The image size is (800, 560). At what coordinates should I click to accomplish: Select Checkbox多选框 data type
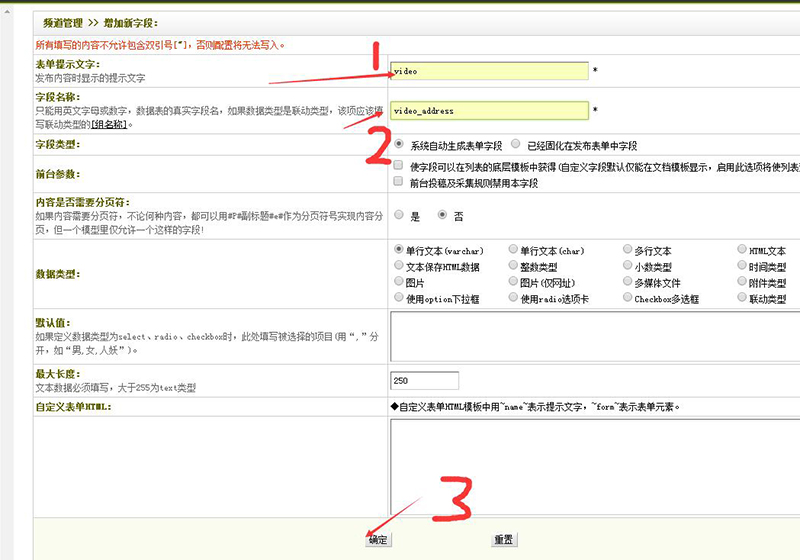coord(627,298)
